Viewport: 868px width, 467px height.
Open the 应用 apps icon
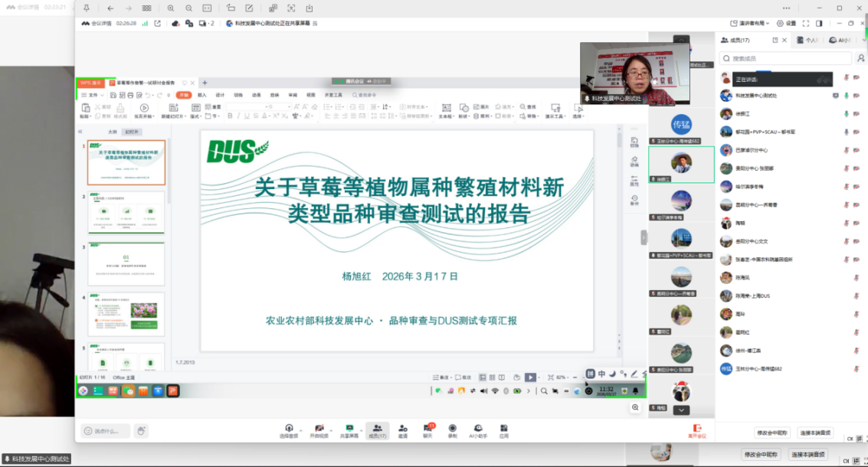503,429
